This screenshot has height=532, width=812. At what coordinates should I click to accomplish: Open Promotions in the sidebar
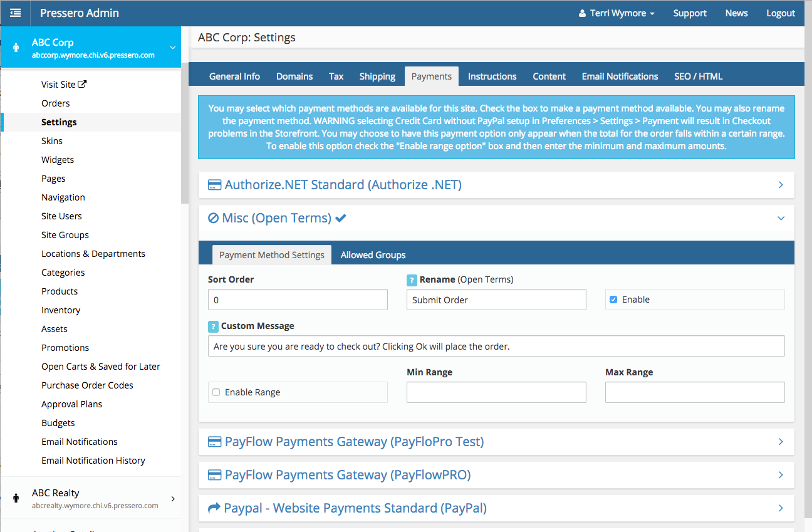[65, 348]
